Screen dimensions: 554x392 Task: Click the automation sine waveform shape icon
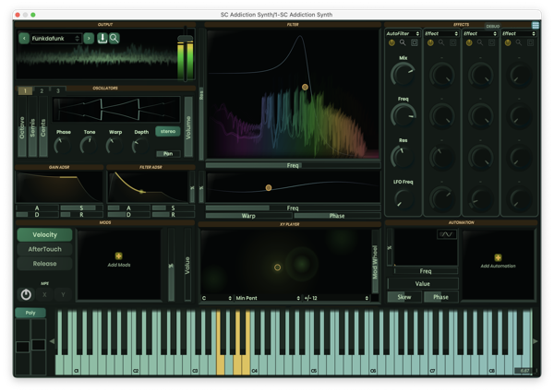(x=447, y=234)
